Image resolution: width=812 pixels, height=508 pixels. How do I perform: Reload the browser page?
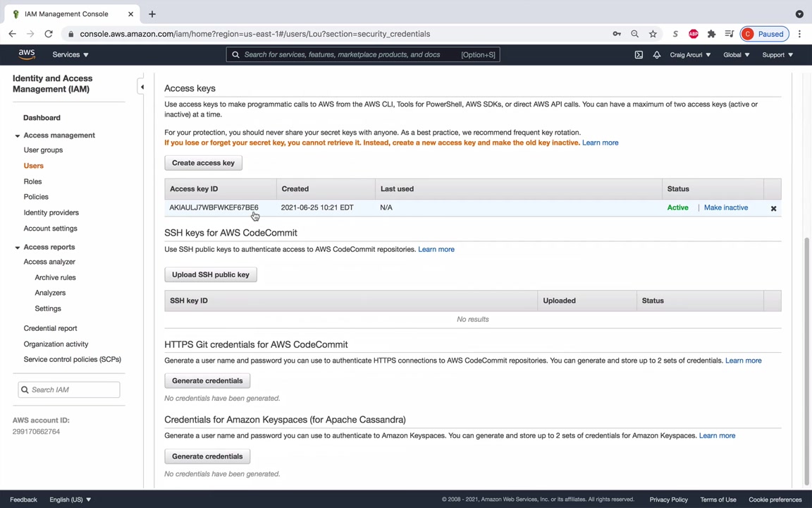click(49, 34)
